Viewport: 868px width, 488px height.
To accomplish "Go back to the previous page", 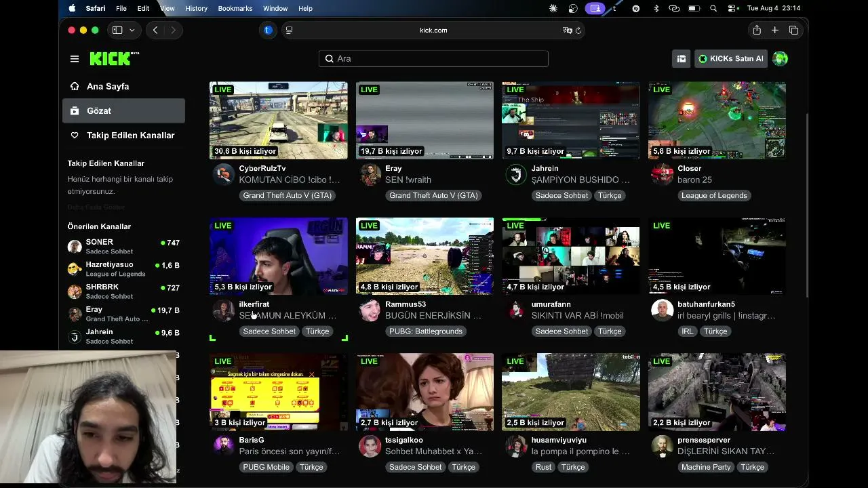I will 155,30.
